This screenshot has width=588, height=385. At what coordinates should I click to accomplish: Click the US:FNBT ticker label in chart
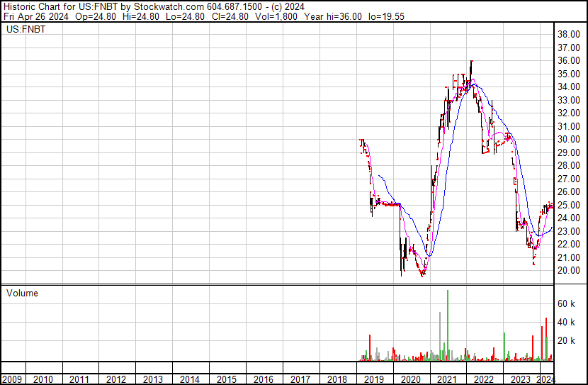(x=24, y=30)
